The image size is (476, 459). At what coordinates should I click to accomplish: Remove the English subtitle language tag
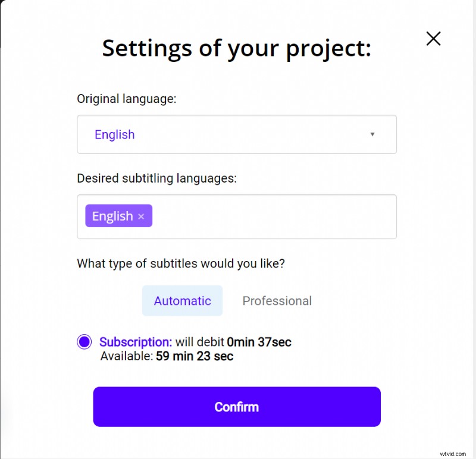pos(141,216)
